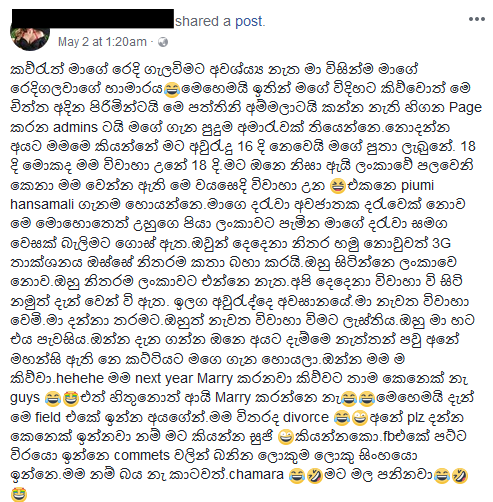Image resolution: width=493 pixels, height=502 pixels.
Task: Click the blacked-out poster name
Action: click(93, 19)
